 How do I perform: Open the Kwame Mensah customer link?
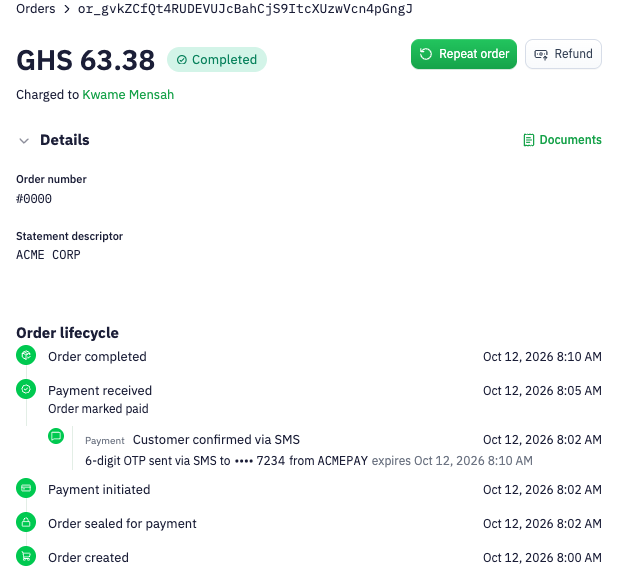pos(128,95)
